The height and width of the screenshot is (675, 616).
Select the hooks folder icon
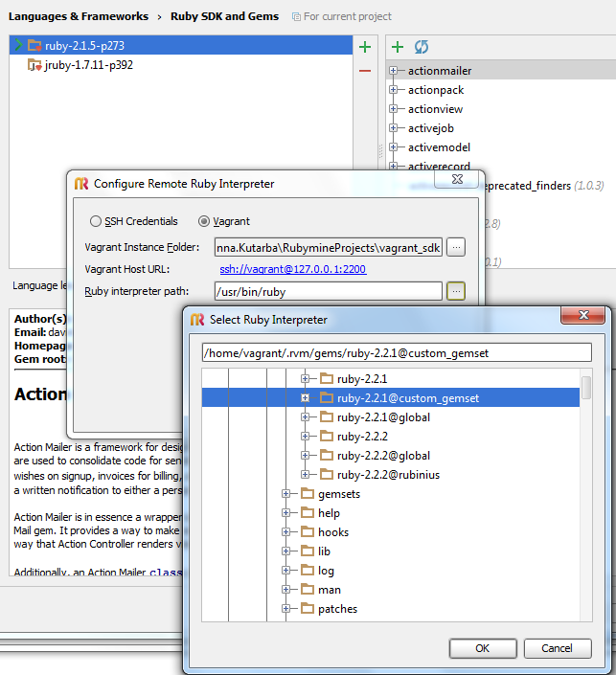click(308, 531)
